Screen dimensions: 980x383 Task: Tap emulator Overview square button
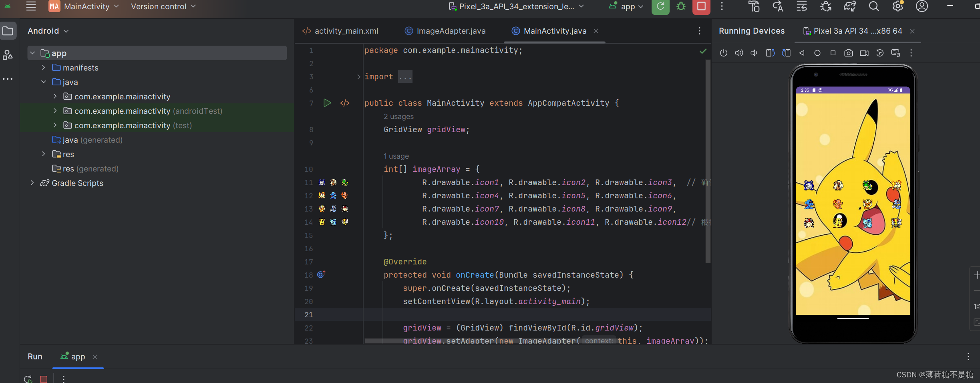[833, 53]
